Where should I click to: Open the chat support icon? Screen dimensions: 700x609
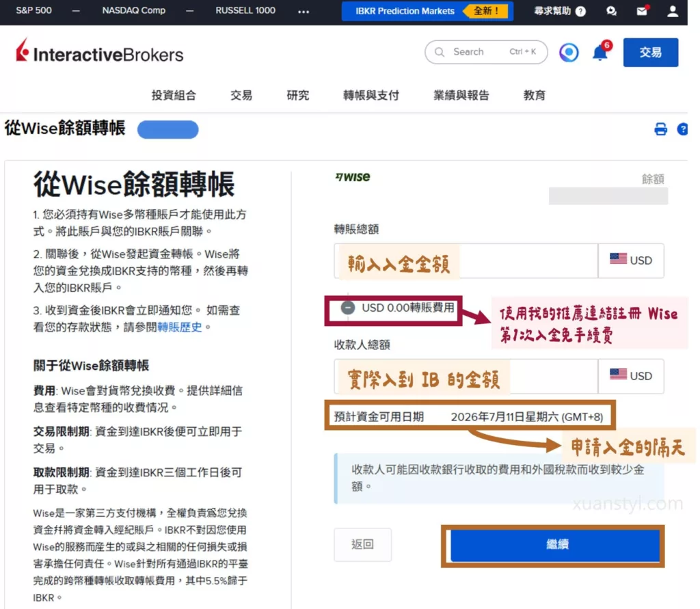pos(611,11)
